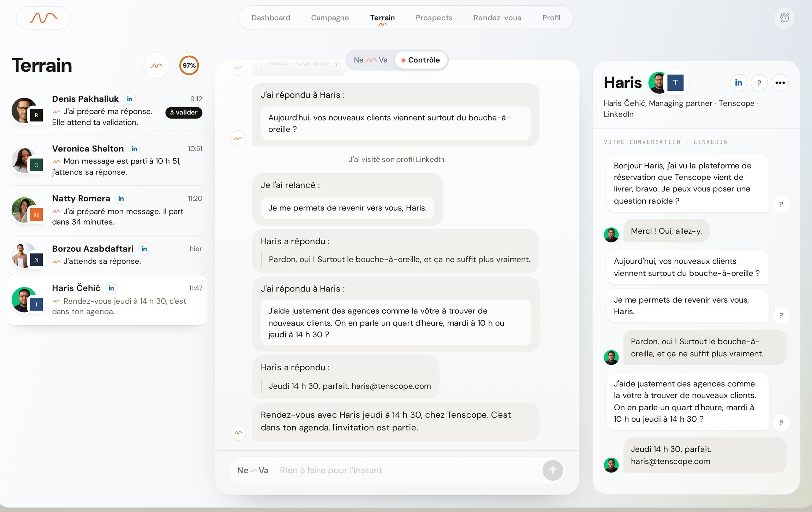Open Veronica Shelton's LinkedIn icon
The height and width of the screenshot is (512, 812).
click(x=135, y=149)
